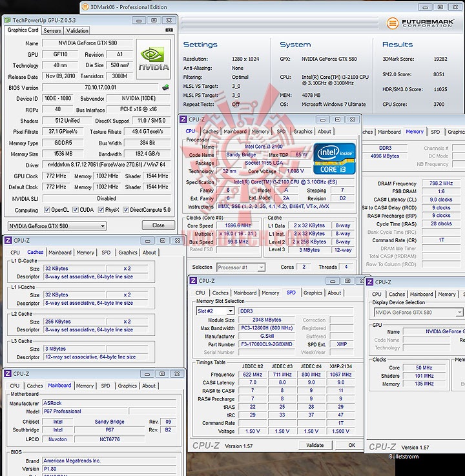The image size is (465, 476).
Task: Click the CPU Score value 3700
Action: point(439,104)
